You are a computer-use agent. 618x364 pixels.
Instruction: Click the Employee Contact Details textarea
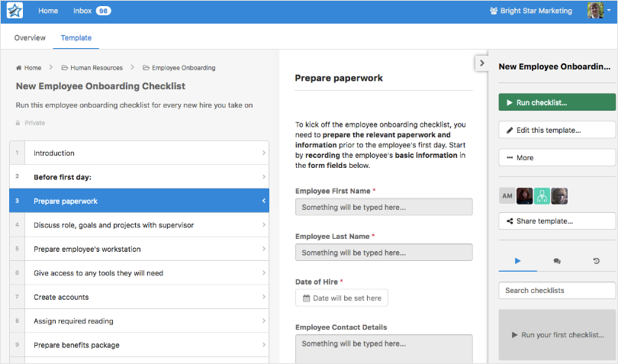pyautogui.click(x=384, y=349)
